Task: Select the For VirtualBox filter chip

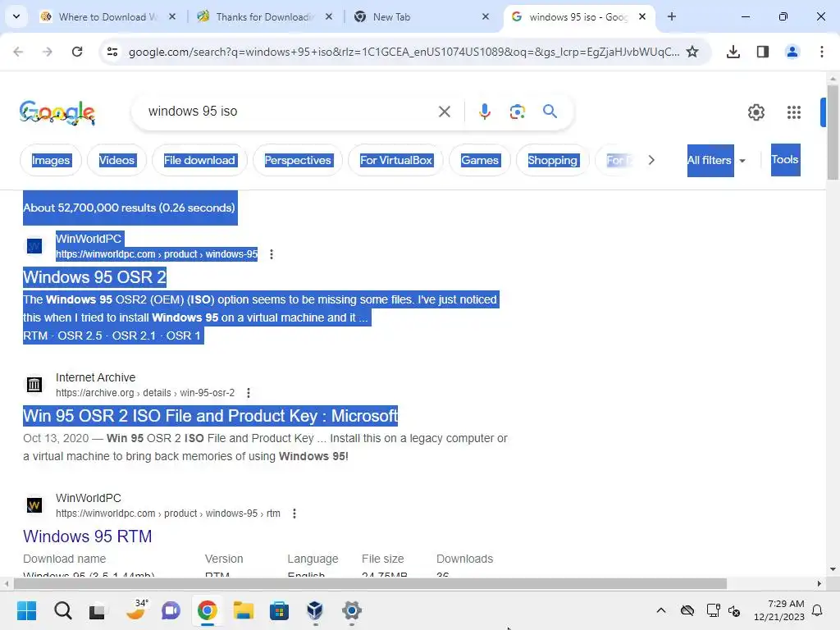Action: pyautogui.click(x=396, y=160)
